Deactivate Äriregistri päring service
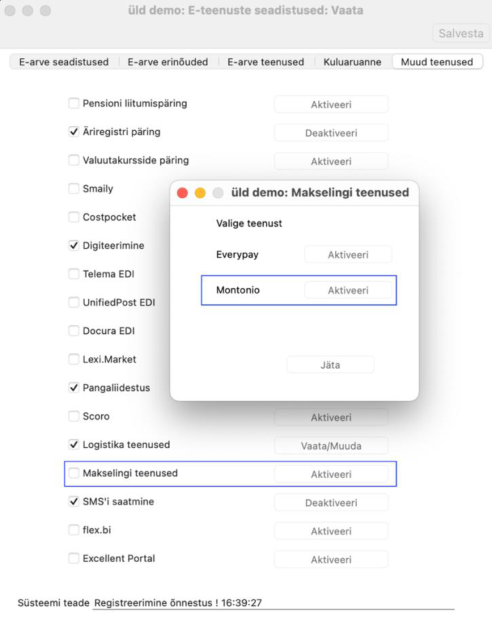492x625 pixels. coord(331,133)
